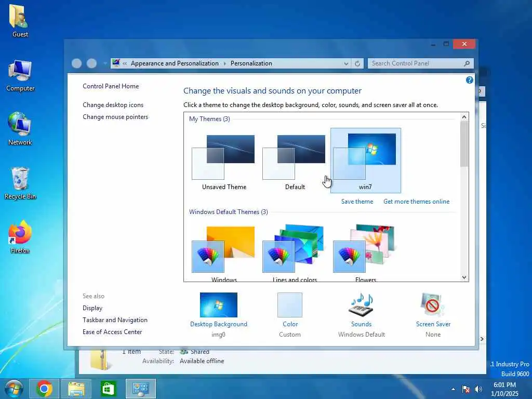Viewport: 532px width, 399px height.
Task: Show hidden system tray icons
Action: point(453,389)
